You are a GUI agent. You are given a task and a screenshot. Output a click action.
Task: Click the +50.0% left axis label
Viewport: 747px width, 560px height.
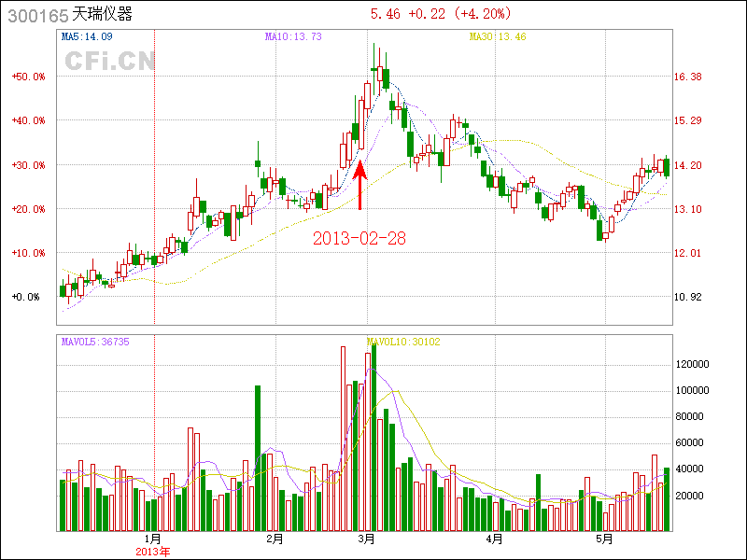pos(28,77)
